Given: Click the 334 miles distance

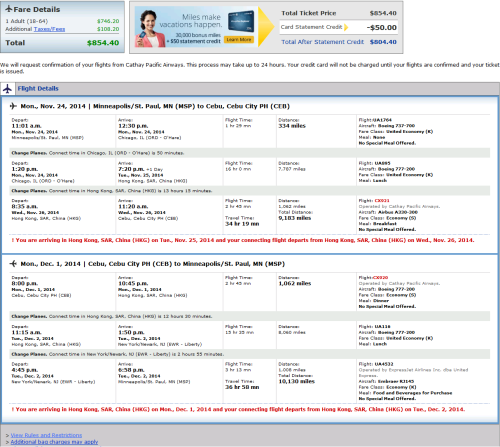Looking at the screenshot, I should pos(292,126).
